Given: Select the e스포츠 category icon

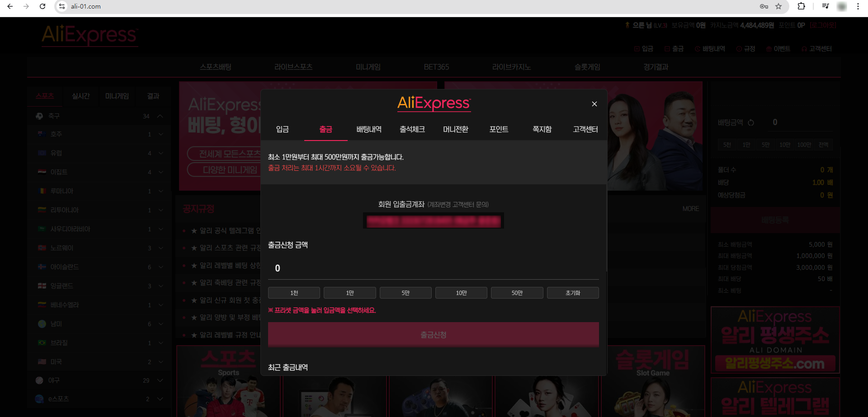Looking at the screenshot, I should point(39,399).
